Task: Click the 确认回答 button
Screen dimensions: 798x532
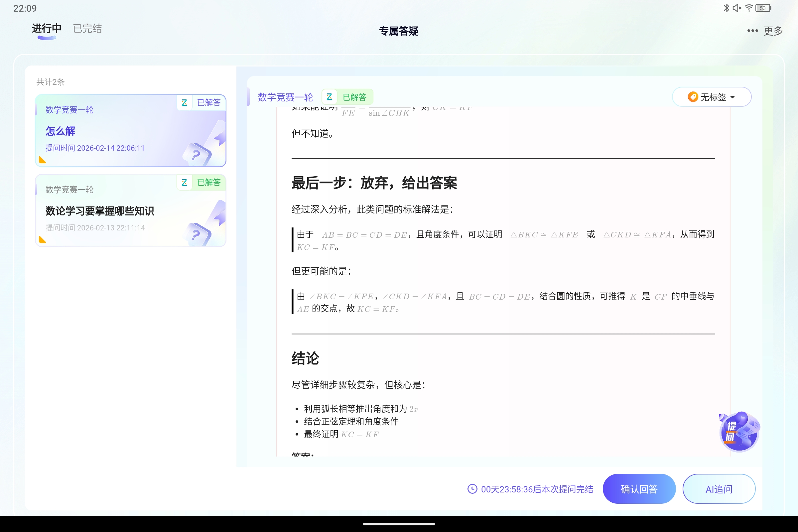Action: click(x=639, y=488)
